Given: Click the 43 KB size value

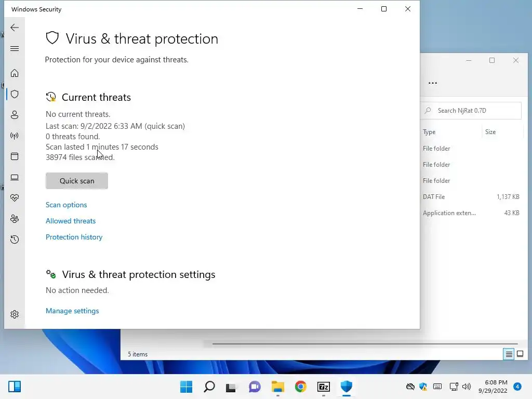Looking at the screenshot, I should (x=512, y=213).
